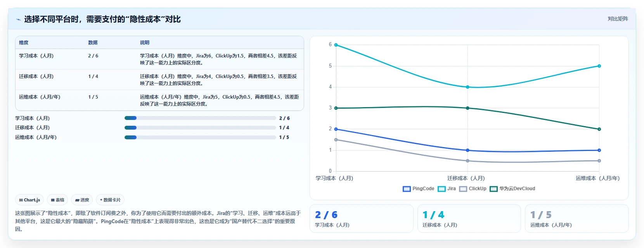This screenshot has height=248, width=644.
Task: Click the Jira data point at 运维成本
Action: tap(599, 66)
